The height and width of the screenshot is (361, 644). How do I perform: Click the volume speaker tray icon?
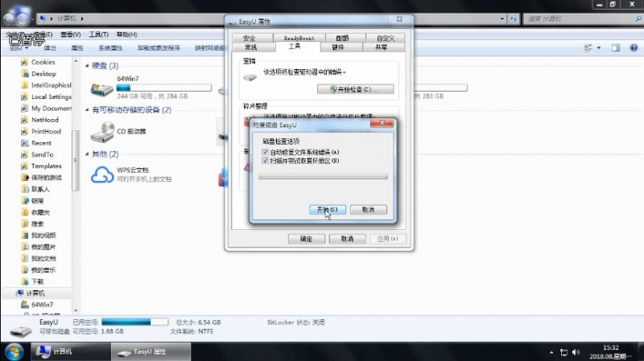click(576, 352)
